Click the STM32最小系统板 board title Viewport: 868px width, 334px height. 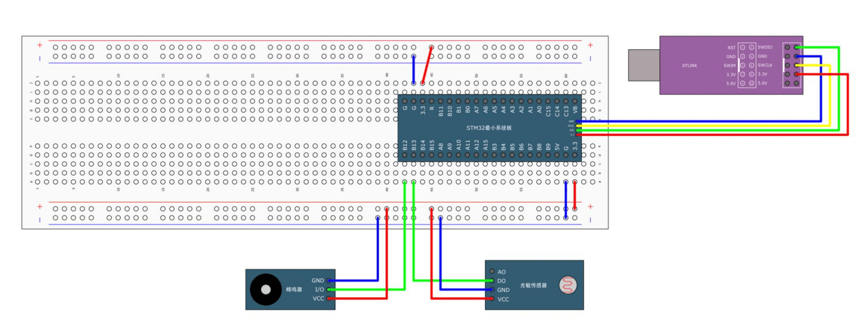pos(488,128)
